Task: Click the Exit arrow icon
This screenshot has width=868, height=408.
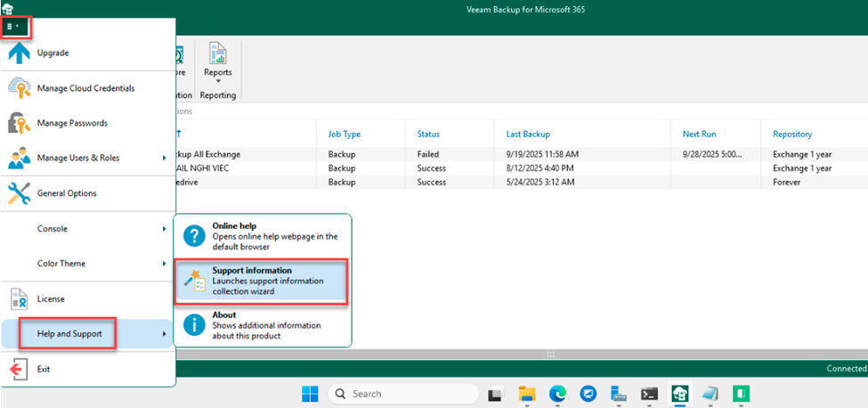Action: [19, 369]
